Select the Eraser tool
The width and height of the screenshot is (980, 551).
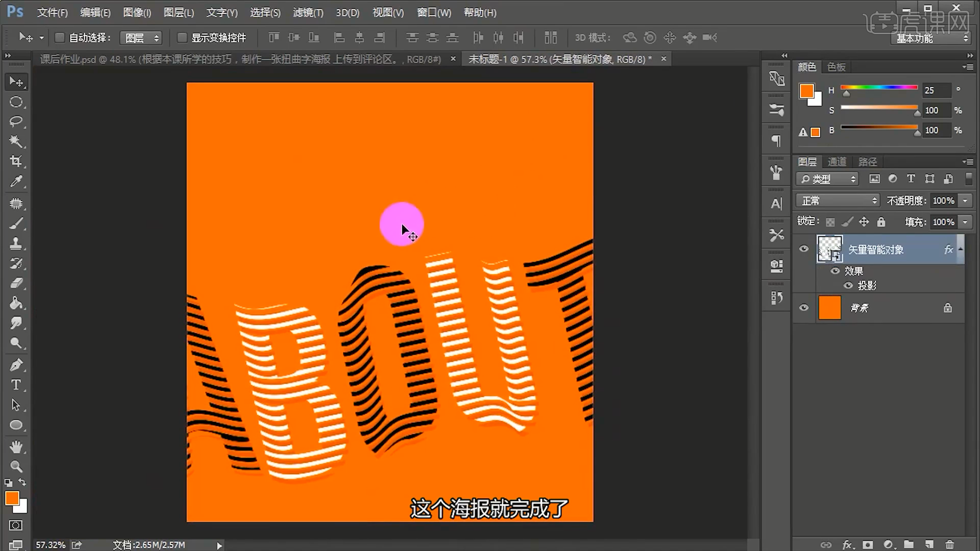(x=16, y=283)
